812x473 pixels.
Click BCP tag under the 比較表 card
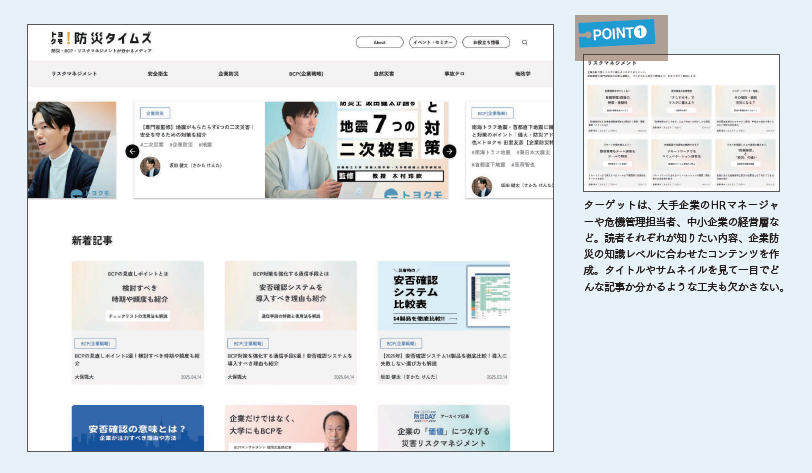pyautogui.click(x=401, y=343)
